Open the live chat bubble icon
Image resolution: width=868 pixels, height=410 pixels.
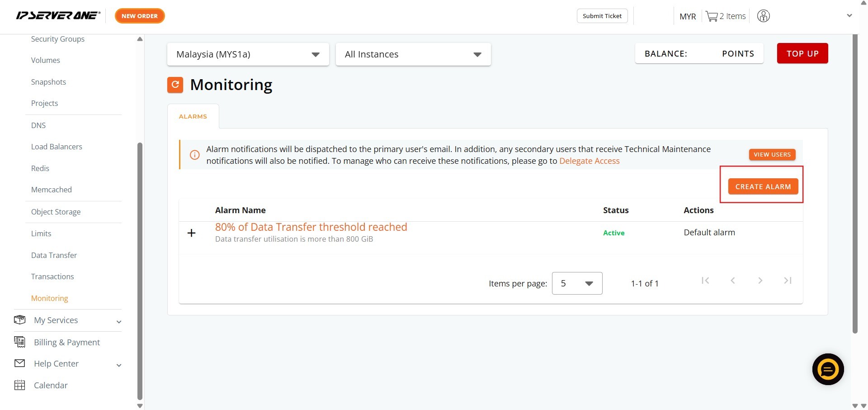tap(828, 369)
